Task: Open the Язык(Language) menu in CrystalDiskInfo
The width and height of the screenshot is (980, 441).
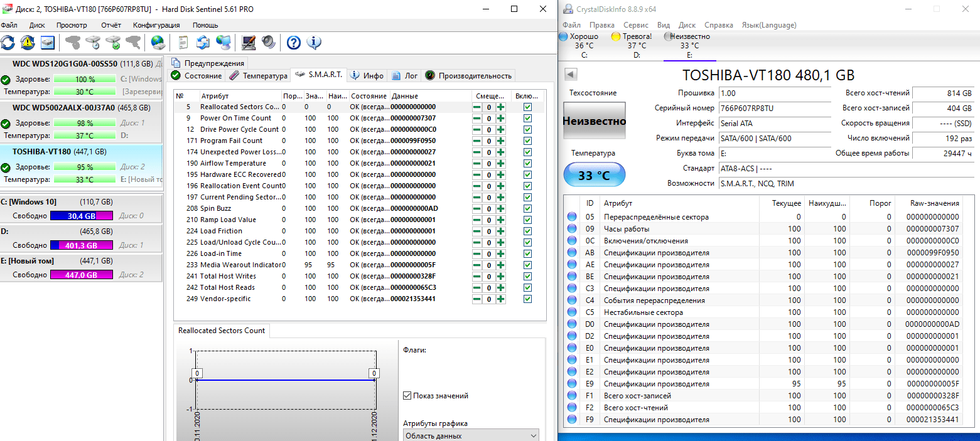Action: pyautogui.click(x=769, y=25)
